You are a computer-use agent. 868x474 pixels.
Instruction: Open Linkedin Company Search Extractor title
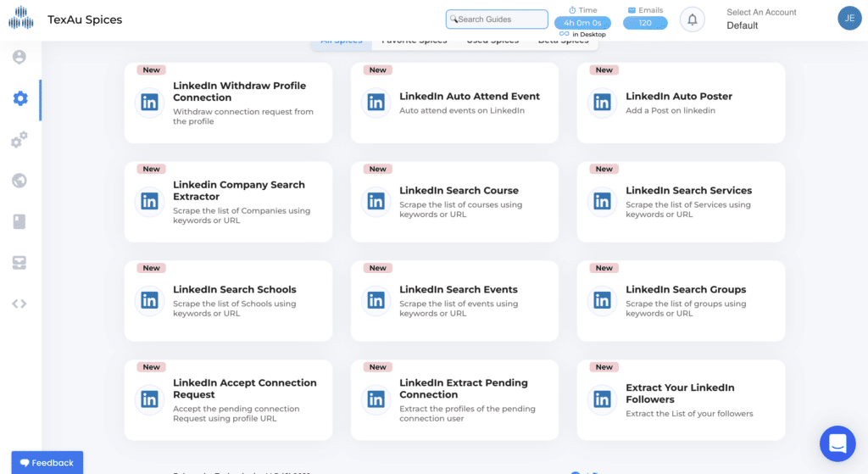click(x=238, y=191)
